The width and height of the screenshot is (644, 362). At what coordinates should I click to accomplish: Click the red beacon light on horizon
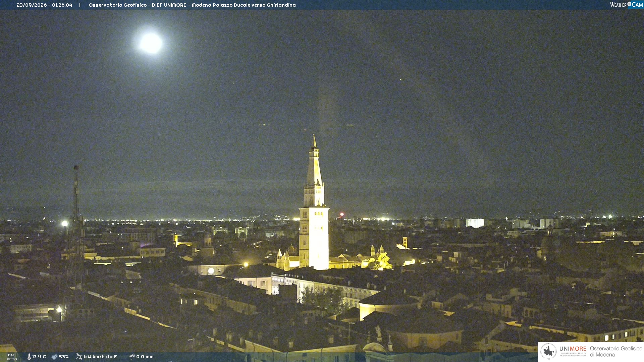[342, 214]
